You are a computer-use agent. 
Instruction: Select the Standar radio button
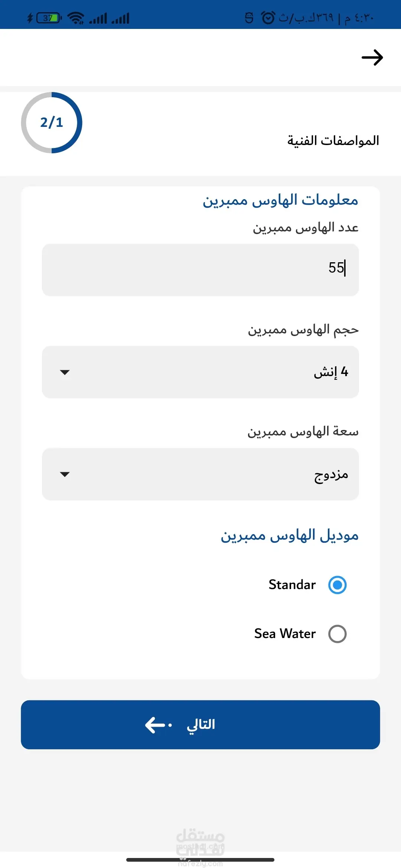tap(337, 585)
